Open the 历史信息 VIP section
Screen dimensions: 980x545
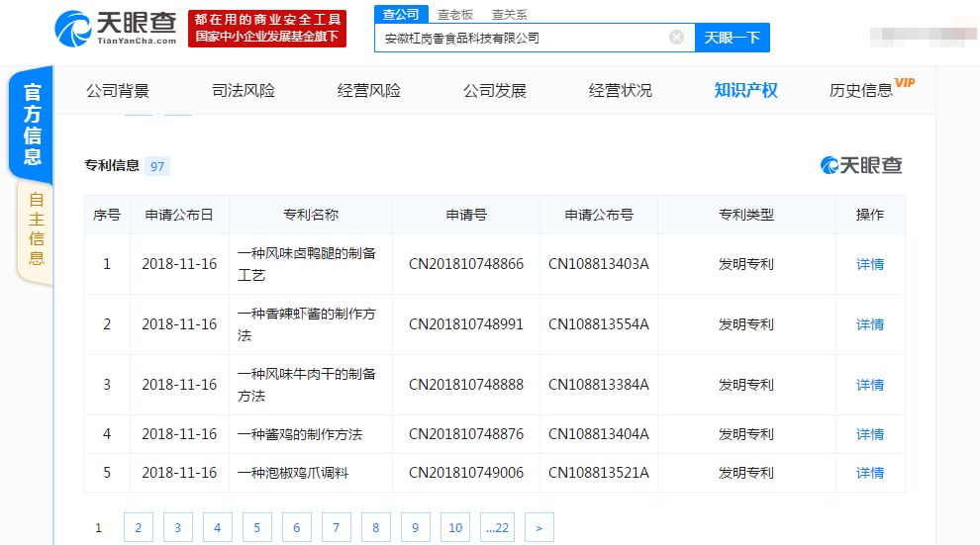pos(863,91)
